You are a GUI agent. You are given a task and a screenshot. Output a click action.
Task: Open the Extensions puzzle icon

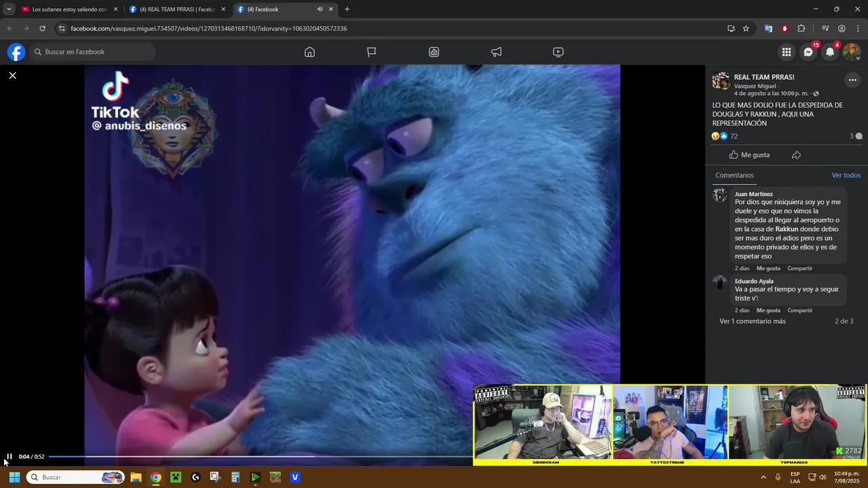click(x=802, y=28)
